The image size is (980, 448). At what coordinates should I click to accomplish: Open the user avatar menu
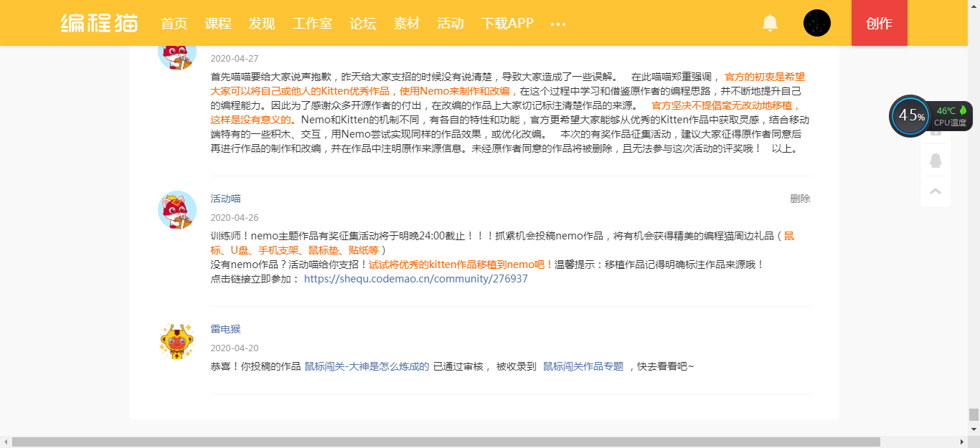(x=817, y=23)
